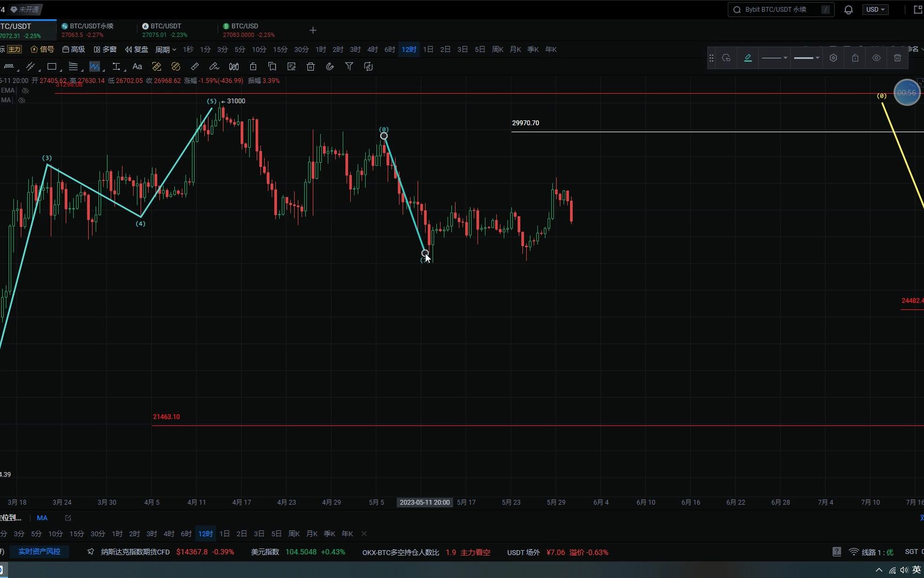
Task: Toggle lock on the selected drawing in the floating toolbar
Action: tap(855, 58)
